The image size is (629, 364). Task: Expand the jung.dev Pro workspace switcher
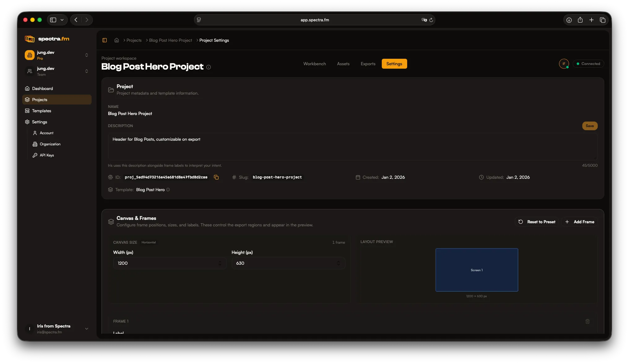(86, 55)
